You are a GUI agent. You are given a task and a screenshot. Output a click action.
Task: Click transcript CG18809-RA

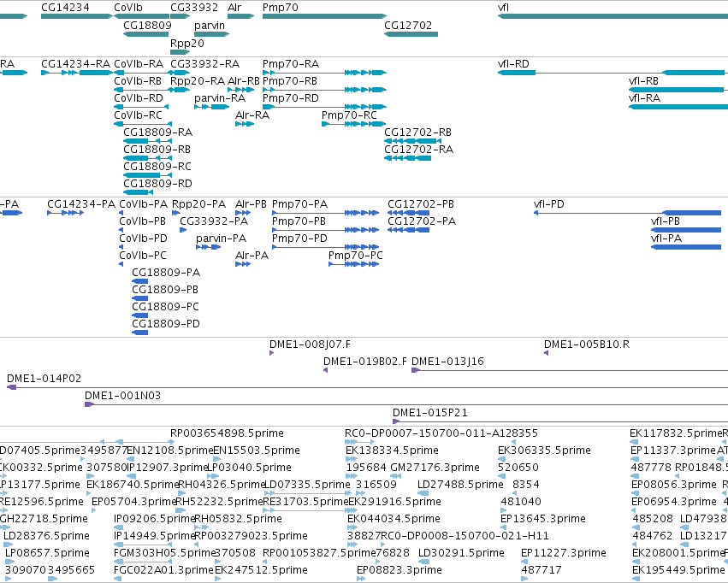(158, 132)
